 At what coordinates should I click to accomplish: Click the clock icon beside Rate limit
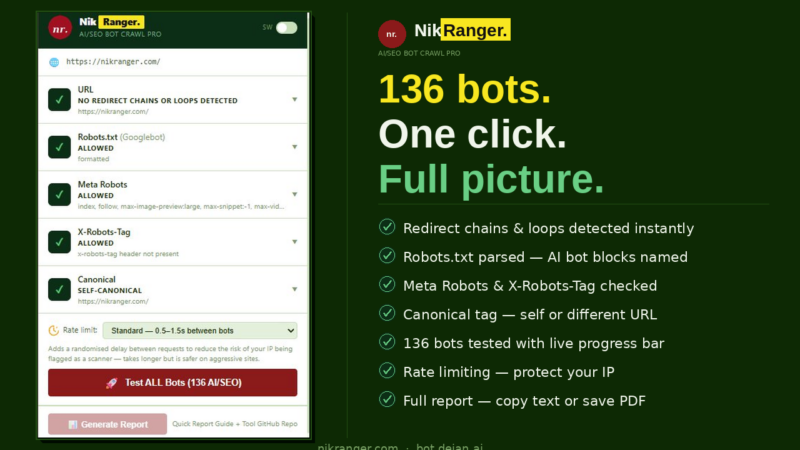click(x=54, y=331)
